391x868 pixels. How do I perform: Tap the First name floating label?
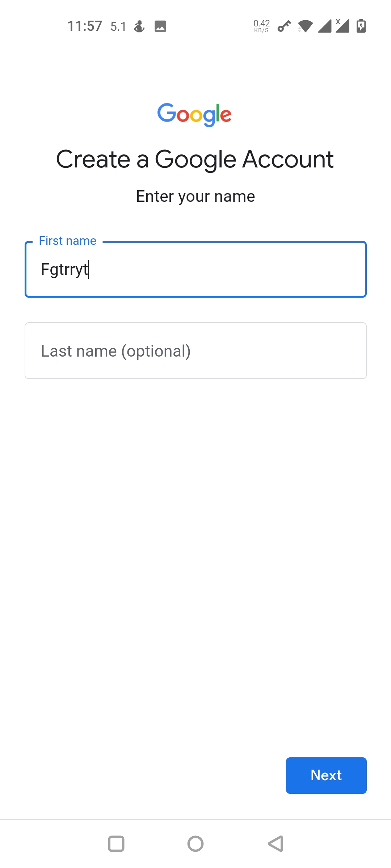(x=68, y=241)
